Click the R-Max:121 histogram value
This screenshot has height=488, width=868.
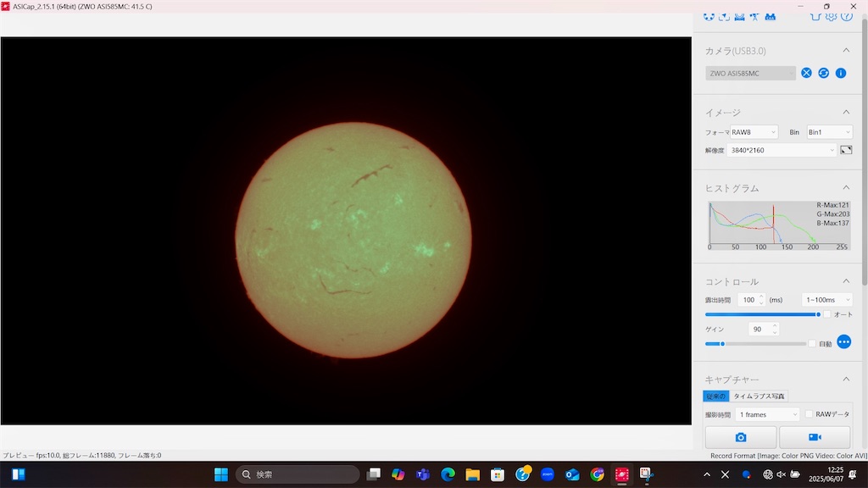pyautogui.click(x=832, y=205)
